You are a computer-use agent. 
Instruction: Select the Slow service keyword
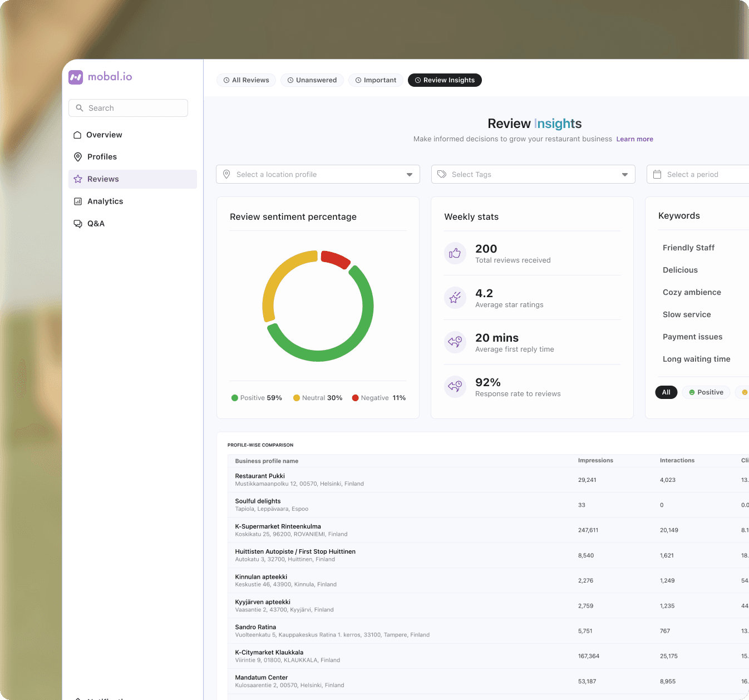point(687,314)
